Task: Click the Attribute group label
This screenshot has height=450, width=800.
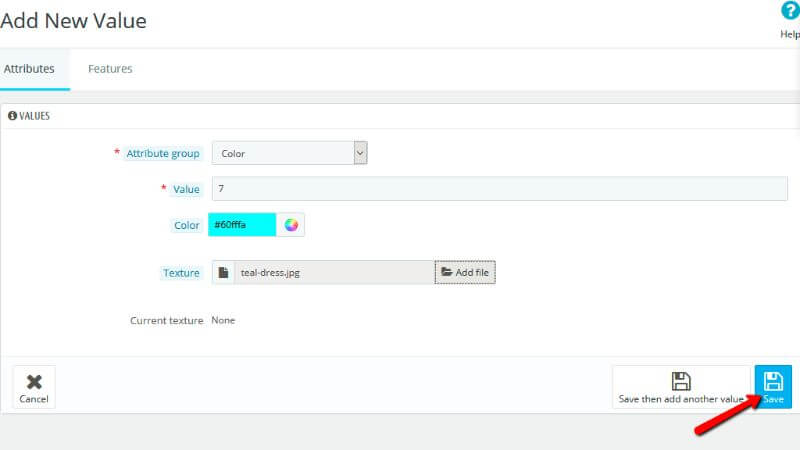Action: (x=163, y=154)
